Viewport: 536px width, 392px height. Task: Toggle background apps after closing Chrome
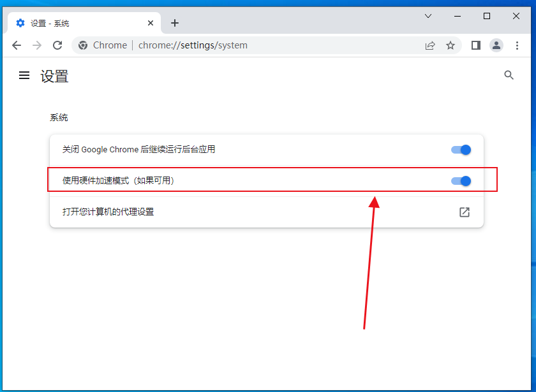click(x=461, y=150)
